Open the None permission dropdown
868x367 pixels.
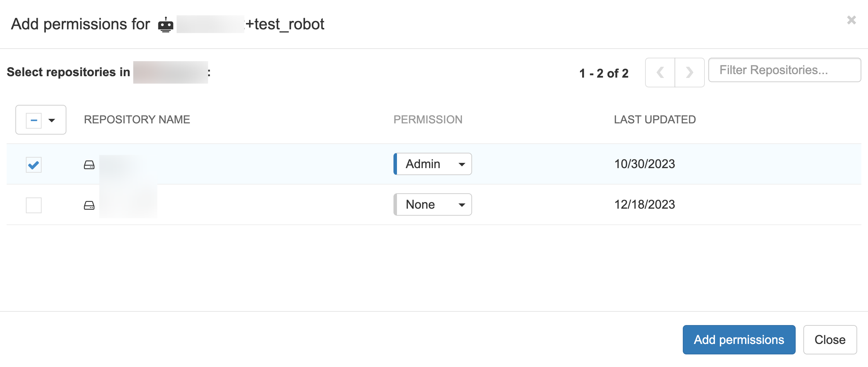point(433,204)
